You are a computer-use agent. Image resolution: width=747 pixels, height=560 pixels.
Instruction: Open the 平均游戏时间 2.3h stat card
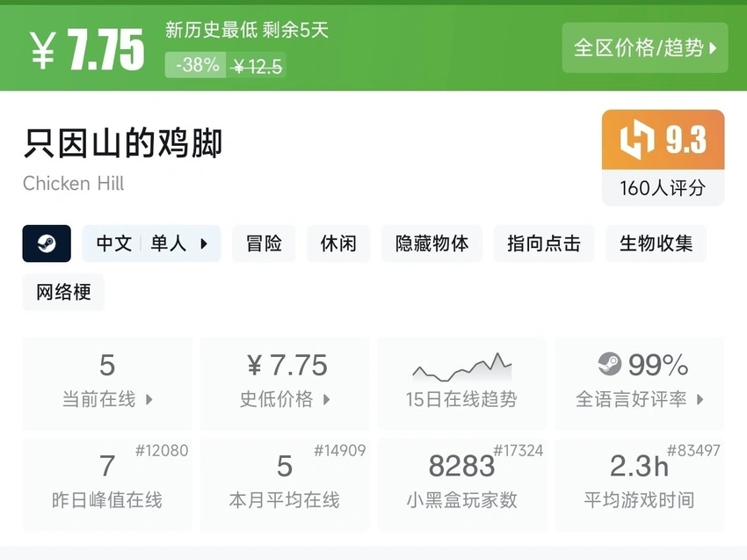coord(639,484)
